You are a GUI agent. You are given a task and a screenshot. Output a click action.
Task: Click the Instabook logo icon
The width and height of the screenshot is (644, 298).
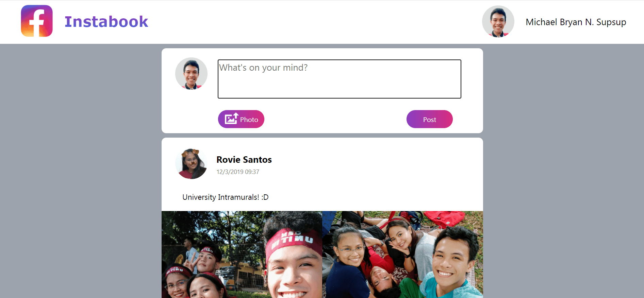(x=37, y=21)
